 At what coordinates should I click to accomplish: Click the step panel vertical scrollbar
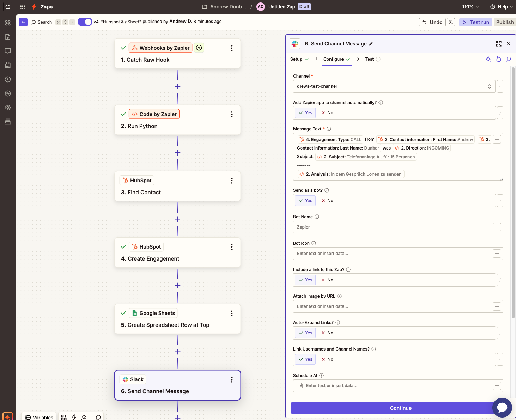coord(513,193)
